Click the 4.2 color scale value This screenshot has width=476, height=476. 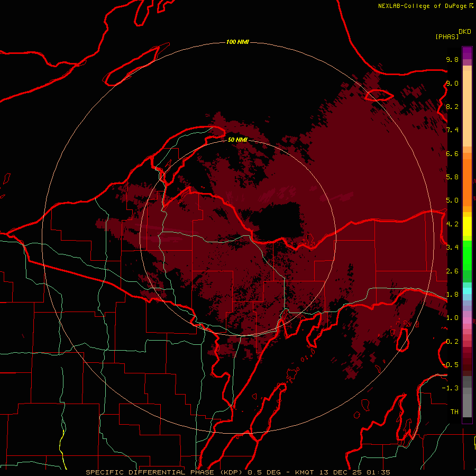click(452, 224)
